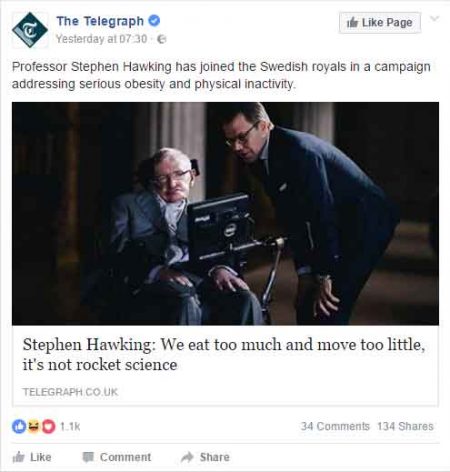View the 1.1k reactions count
450x472 pixels.
point(70,426)
